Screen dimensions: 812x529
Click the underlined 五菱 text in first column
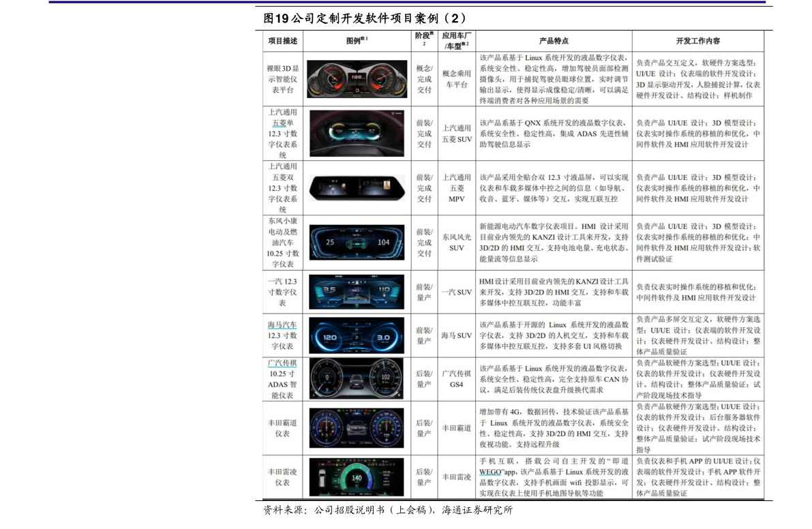click(279, 123)
